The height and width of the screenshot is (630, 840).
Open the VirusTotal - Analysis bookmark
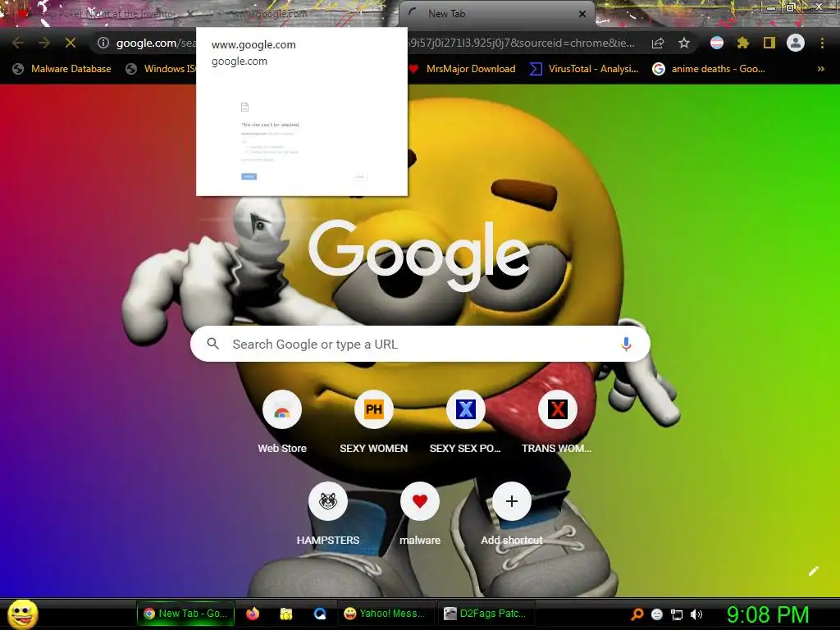(584, 69)
